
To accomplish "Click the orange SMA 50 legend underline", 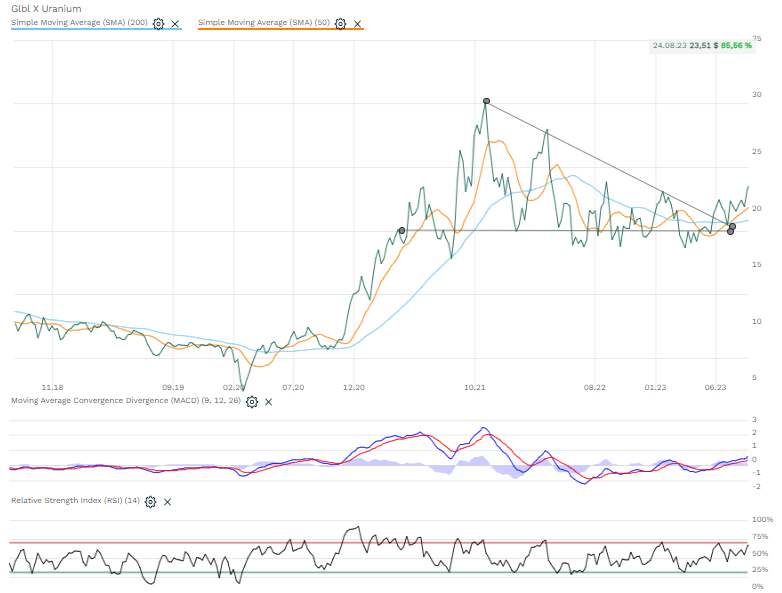I will pyautogui.click(x=280, y=30).
